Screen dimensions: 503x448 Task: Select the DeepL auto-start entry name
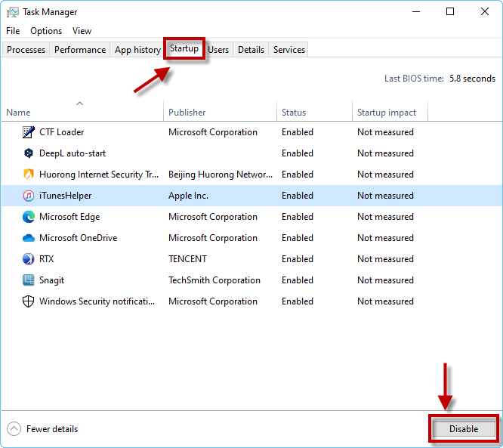pos(73,153)
